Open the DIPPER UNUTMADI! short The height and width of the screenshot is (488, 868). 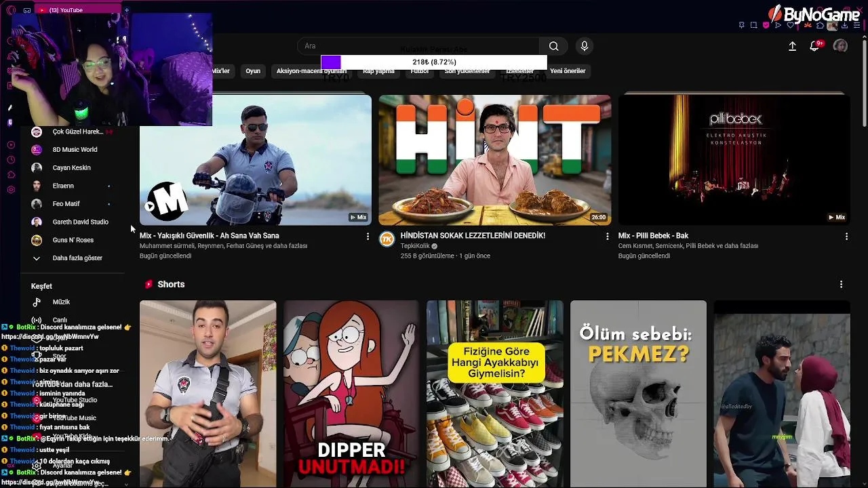pos(351,394)
